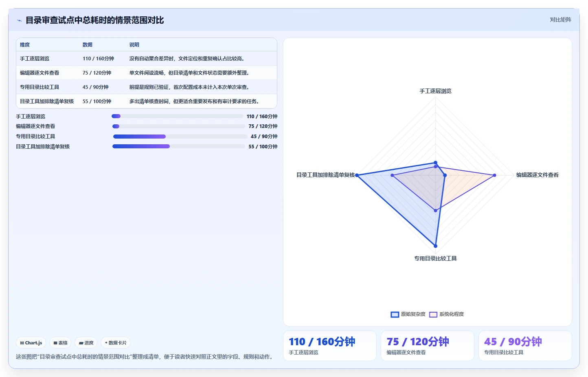Click the 数据卡片 chip
588x377 pixels.
(x=116, y=343)
